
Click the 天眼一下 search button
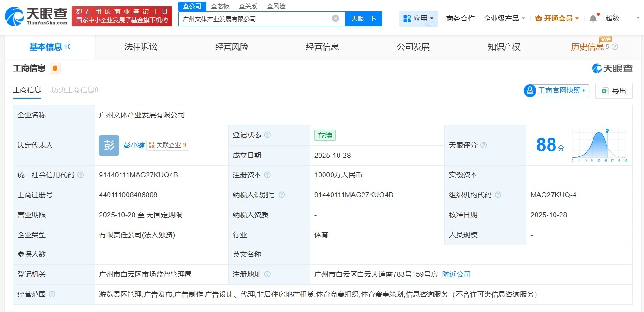click(x=363, y=19)
